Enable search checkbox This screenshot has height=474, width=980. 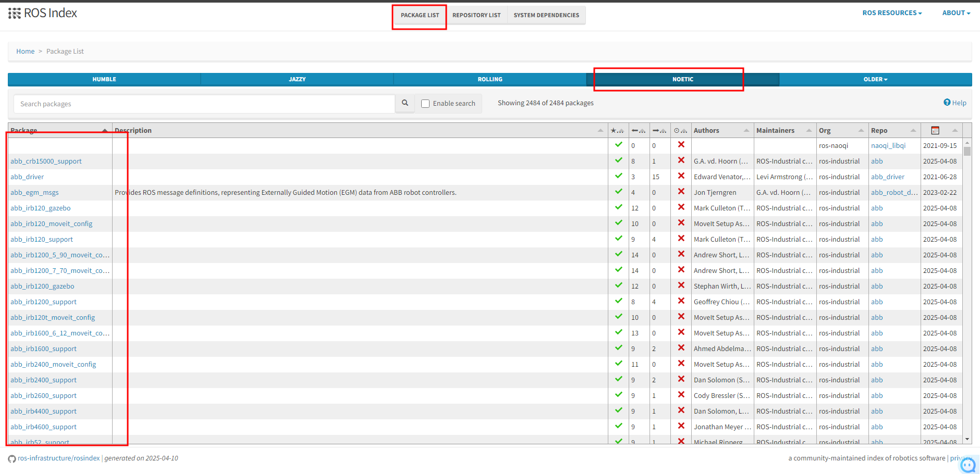(425, 104)
